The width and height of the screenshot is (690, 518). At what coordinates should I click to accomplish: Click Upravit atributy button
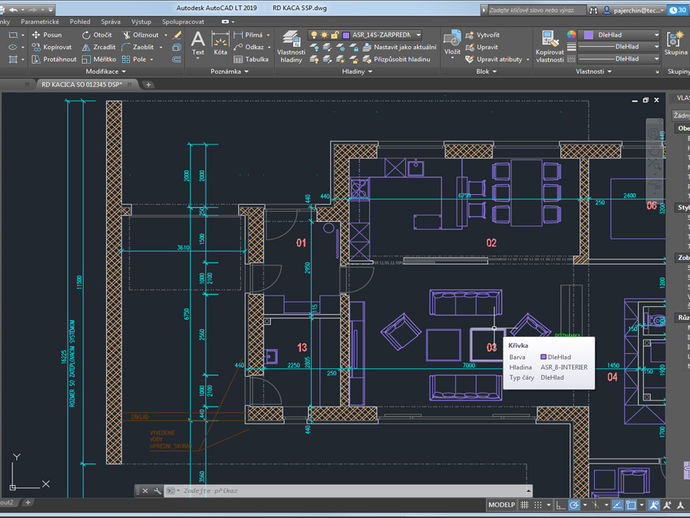pos(493,59)
